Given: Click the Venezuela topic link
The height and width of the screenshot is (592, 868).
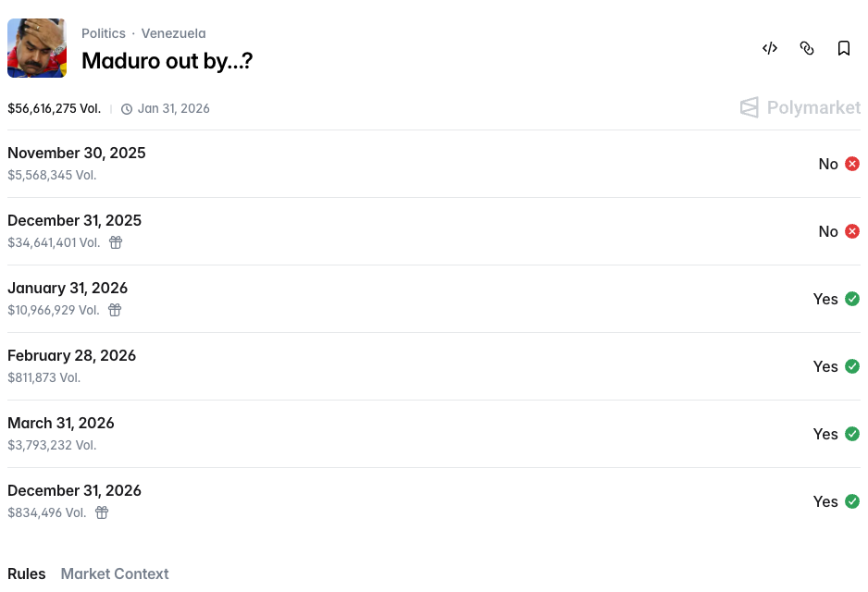Looking at the screenshot, I should pos(173,33).
